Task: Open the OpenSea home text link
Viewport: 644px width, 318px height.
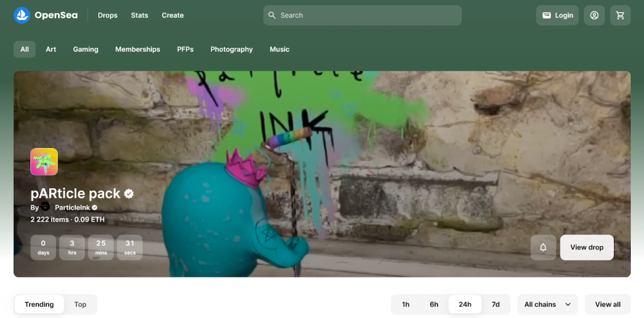Action: [56, 15]
